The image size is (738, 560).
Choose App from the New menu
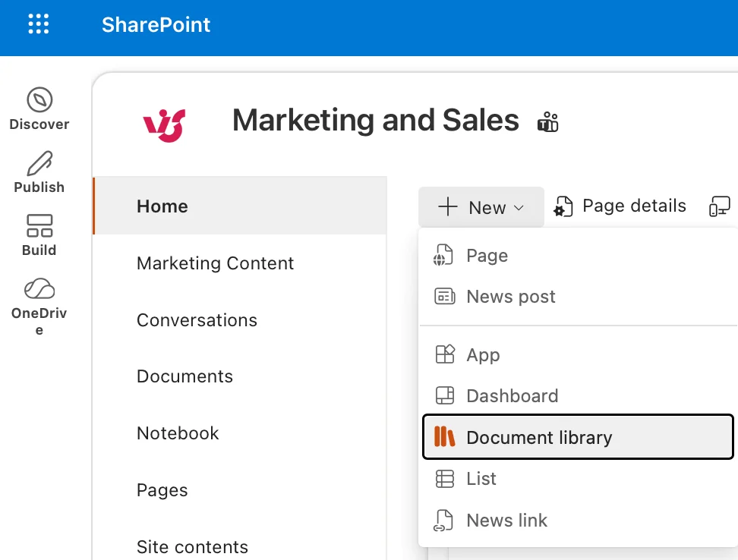pos(578,354)
